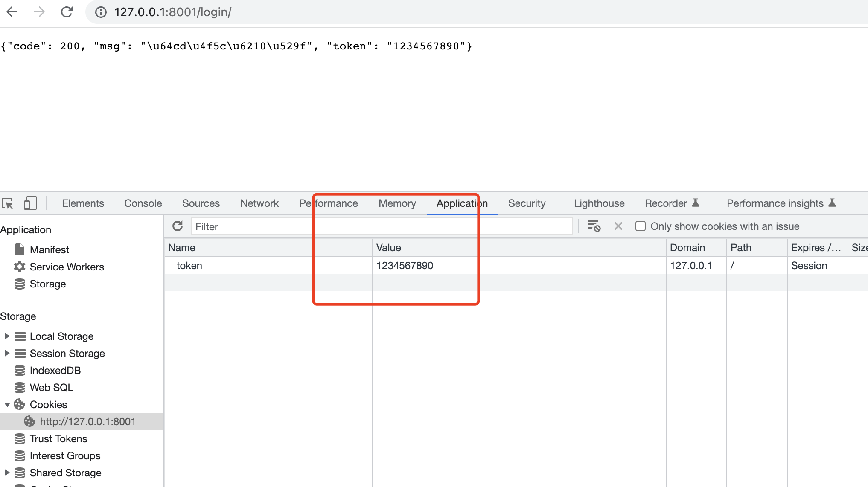This screenshot has width=868, height=487.
Task: Toggle the device toolbar icon
Action: [29, 203]
